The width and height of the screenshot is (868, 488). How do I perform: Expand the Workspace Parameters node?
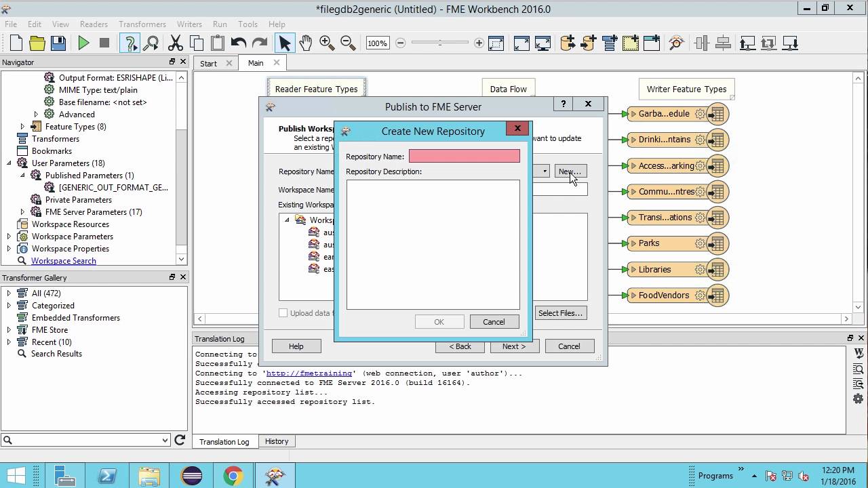click(9, 237)
